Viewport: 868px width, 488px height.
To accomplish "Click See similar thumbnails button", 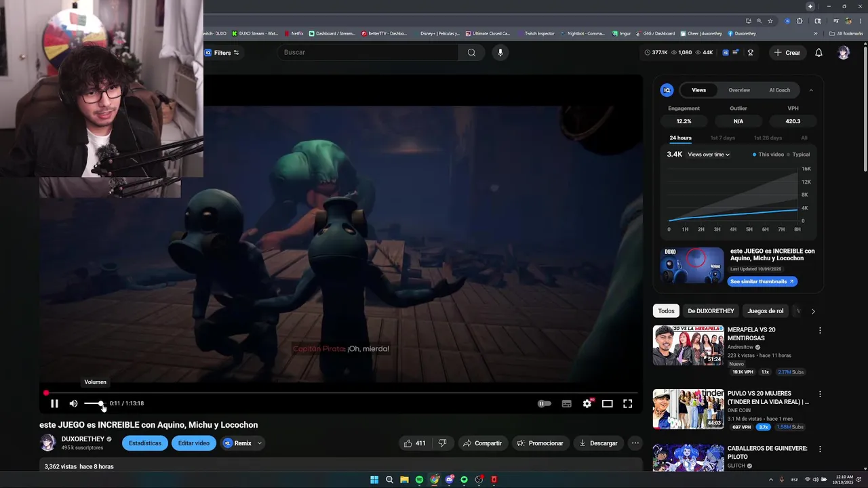I will tap(762, 281).
